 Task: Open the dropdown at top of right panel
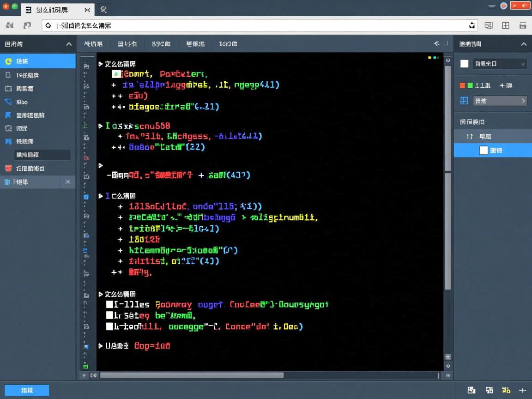[500, 64]
